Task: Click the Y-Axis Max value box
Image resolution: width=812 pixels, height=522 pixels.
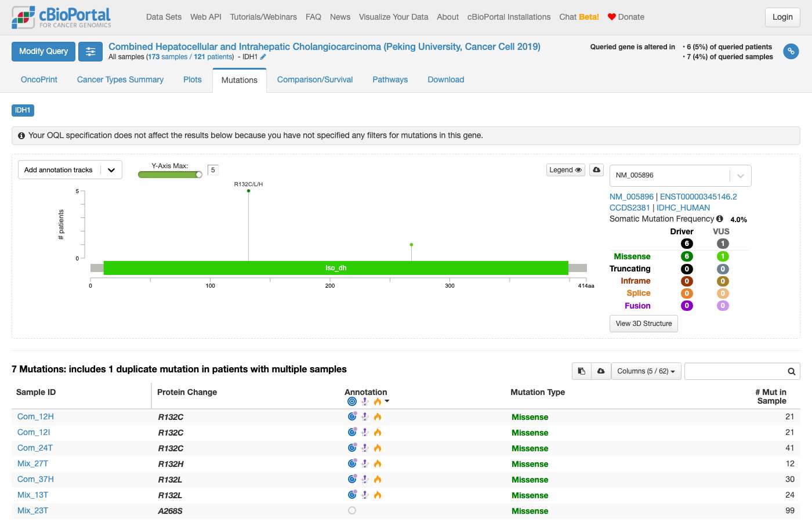Action: pos(213,170)
